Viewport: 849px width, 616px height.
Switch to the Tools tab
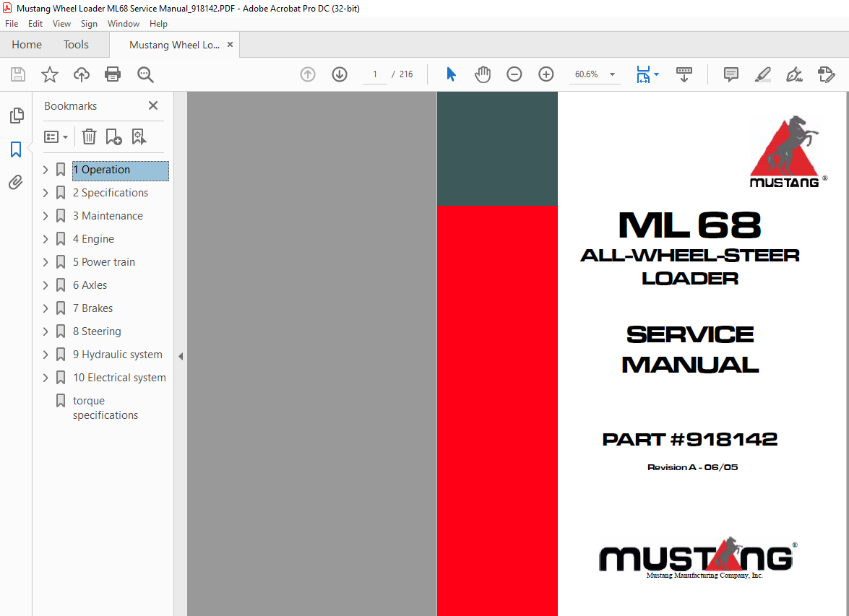pos(76,44)
